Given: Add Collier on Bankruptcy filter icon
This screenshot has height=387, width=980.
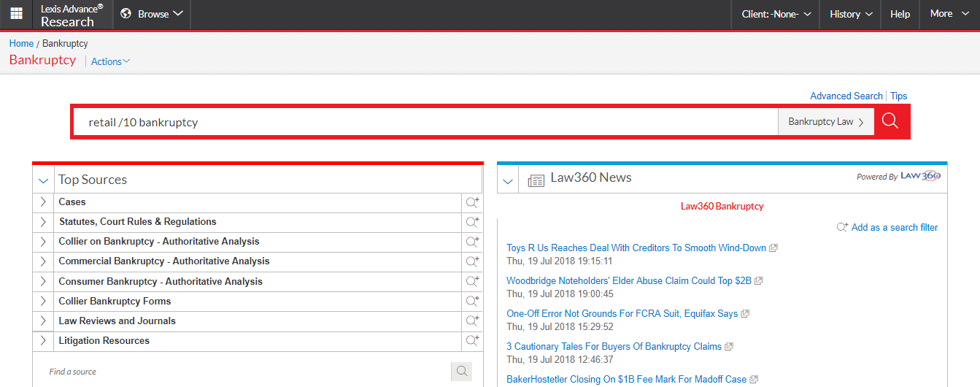Looking at the screenshot, I should pyautogui.click(x=473, y=242).
